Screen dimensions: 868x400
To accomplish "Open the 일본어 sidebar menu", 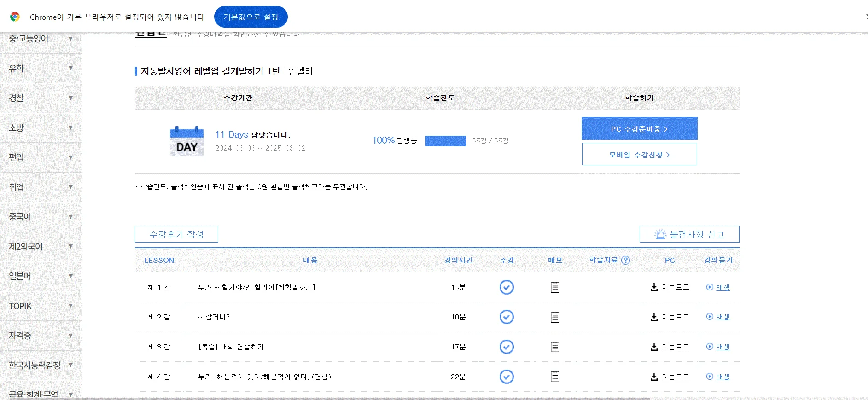I will (x=41, y=276).
